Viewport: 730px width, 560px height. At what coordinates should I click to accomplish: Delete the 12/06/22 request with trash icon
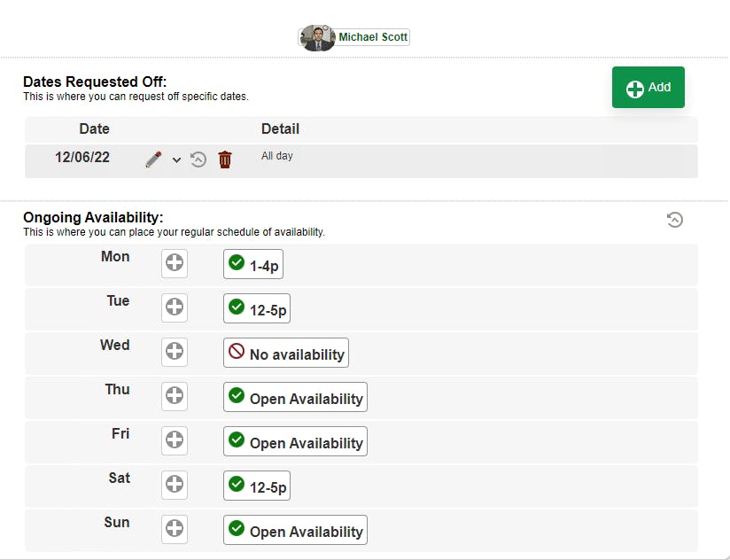225,159
